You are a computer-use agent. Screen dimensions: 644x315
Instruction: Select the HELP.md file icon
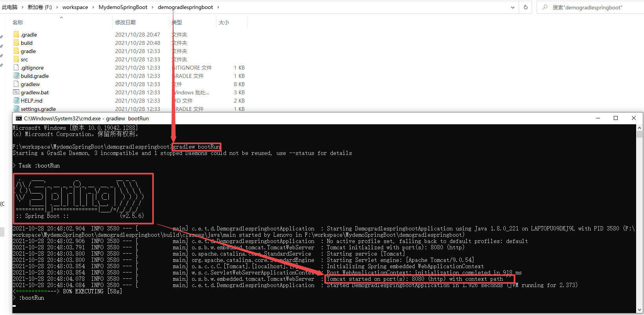[x=16, y=101]
